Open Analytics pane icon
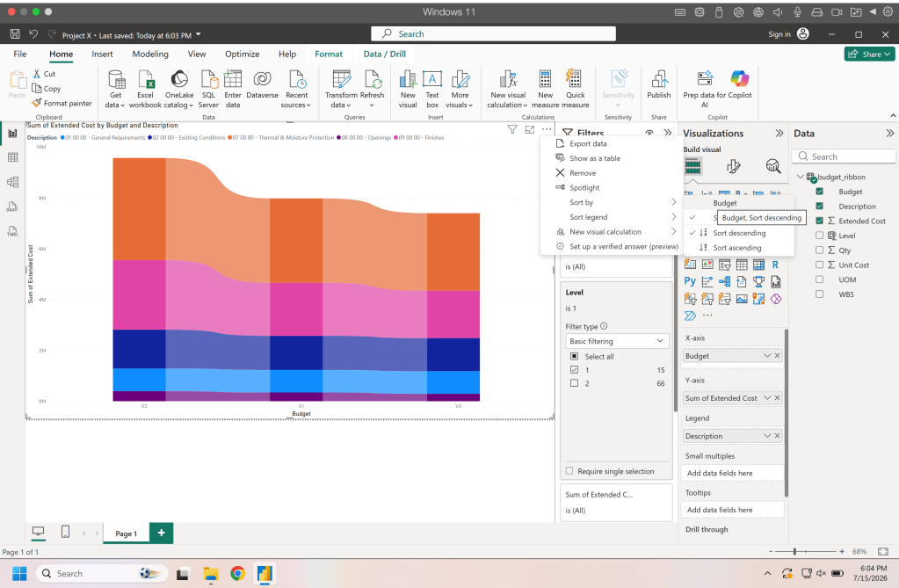This screenshot has width=899, height=588. 772,166
